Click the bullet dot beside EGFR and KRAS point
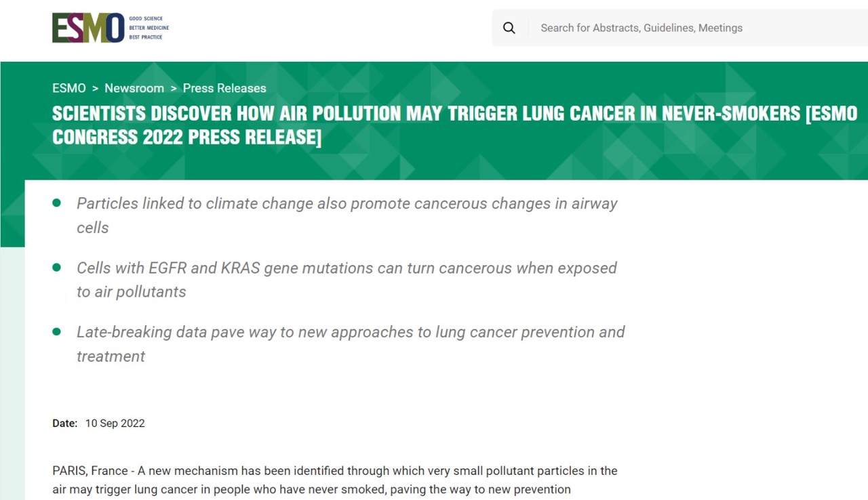This screenshot has width=868, height=500. click(x=57, y=267)
